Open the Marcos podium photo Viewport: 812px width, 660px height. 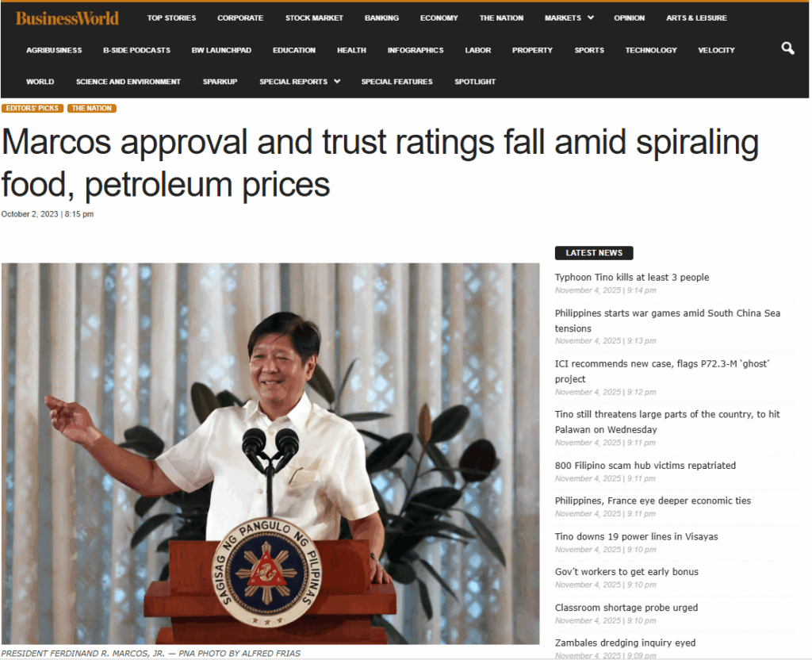[x=270, y=453]
